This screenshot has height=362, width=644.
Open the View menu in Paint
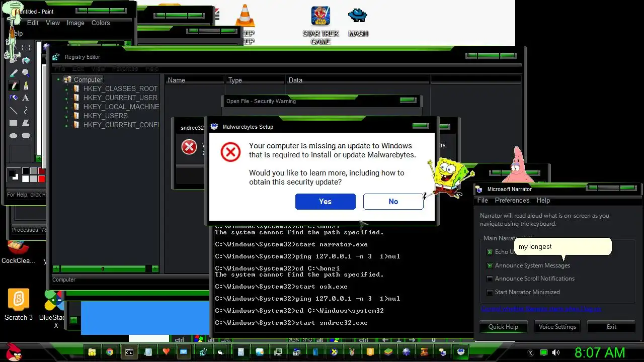(x=53, y=23)
